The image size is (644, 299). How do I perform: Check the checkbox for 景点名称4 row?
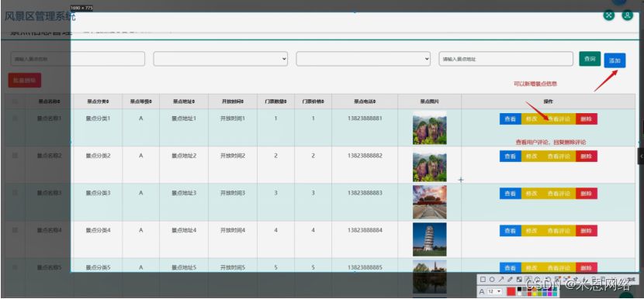point(15,230)
